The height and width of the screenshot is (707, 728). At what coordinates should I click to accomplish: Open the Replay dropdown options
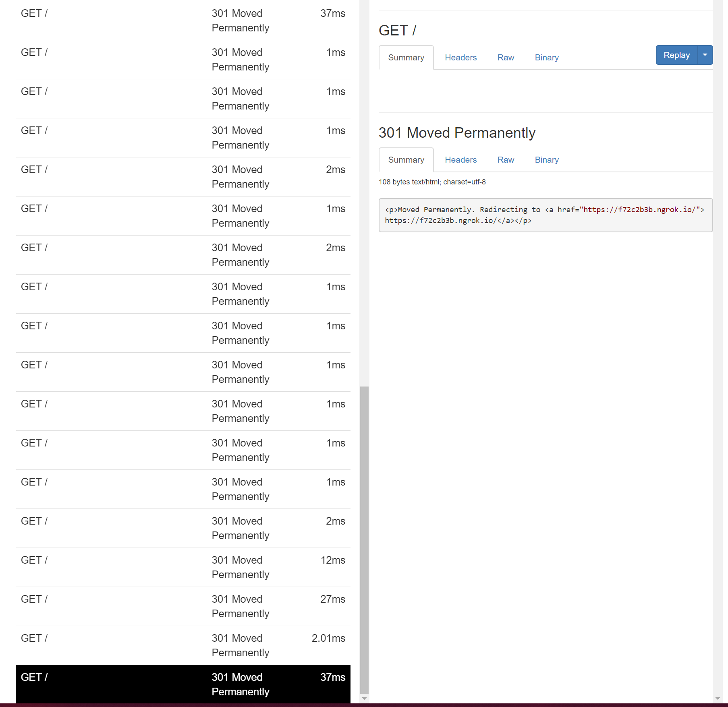(705, 55)
